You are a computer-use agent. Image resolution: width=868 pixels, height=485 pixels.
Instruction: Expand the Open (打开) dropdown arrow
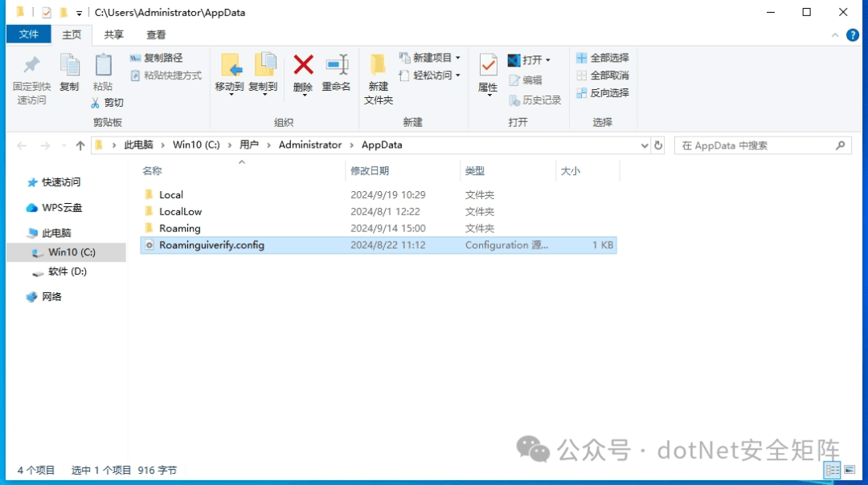click(548, 59)
